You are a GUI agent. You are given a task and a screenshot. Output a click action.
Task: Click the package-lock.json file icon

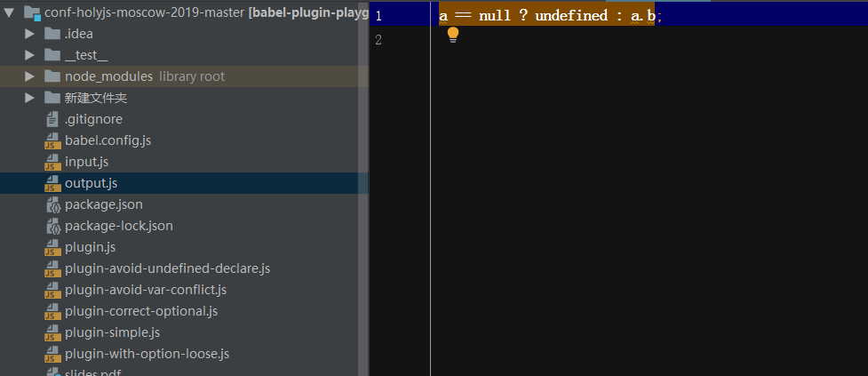52,226
